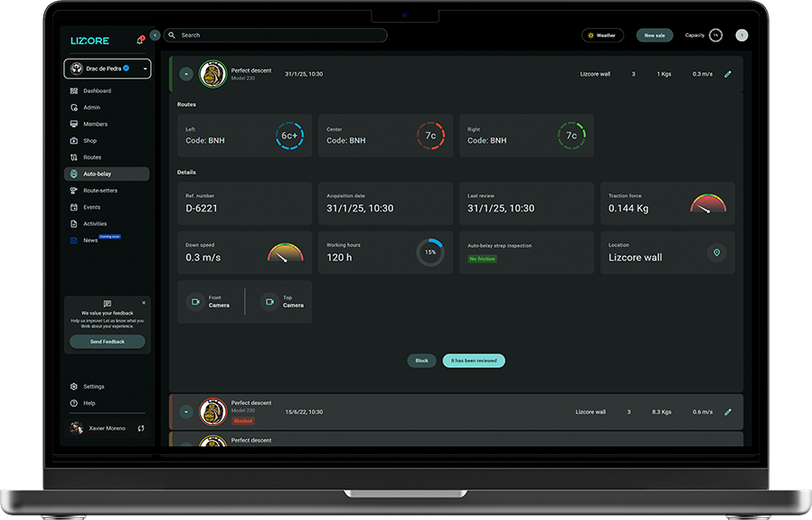812x520 pixels.
Task: Click the switch account icon beside Xavier Moreno
Action: click(141, 428)
